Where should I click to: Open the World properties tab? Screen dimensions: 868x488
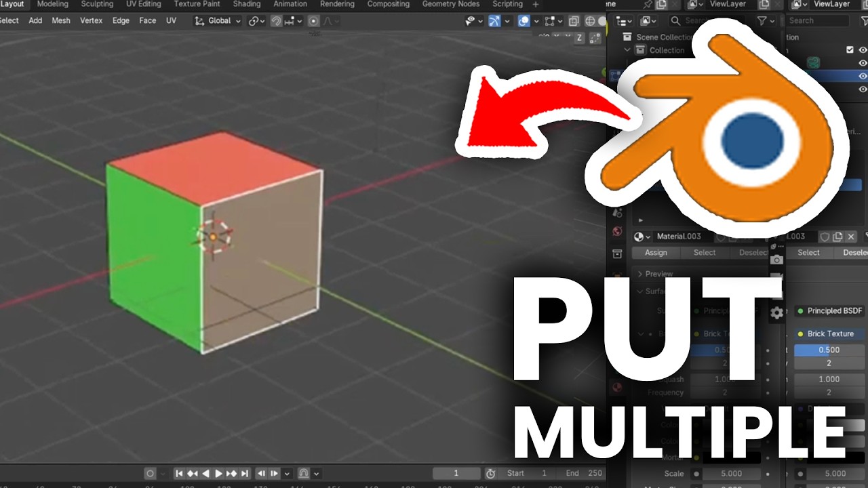click(x=617, y=231)
